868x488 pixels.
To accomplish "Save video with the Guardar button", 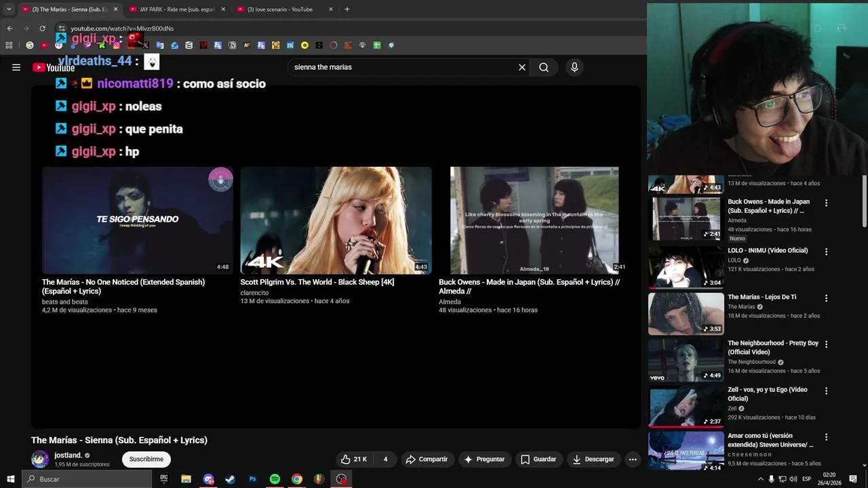I will [538, 459].
